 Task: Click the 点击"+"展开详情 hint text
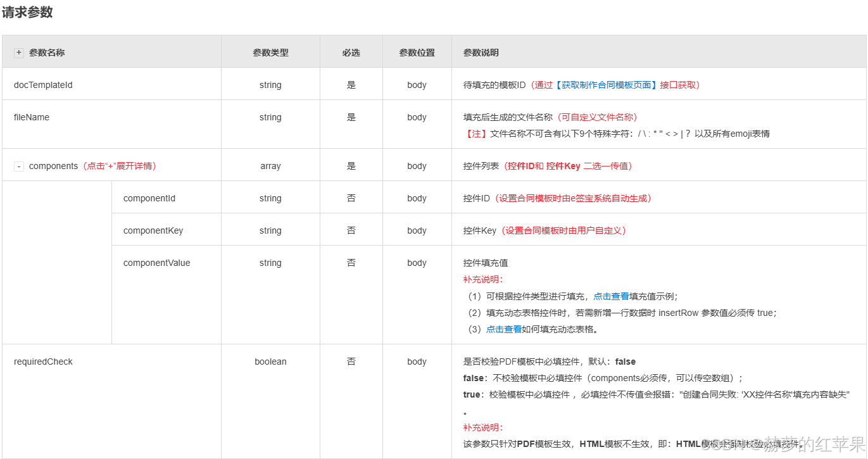coord(120,166)
